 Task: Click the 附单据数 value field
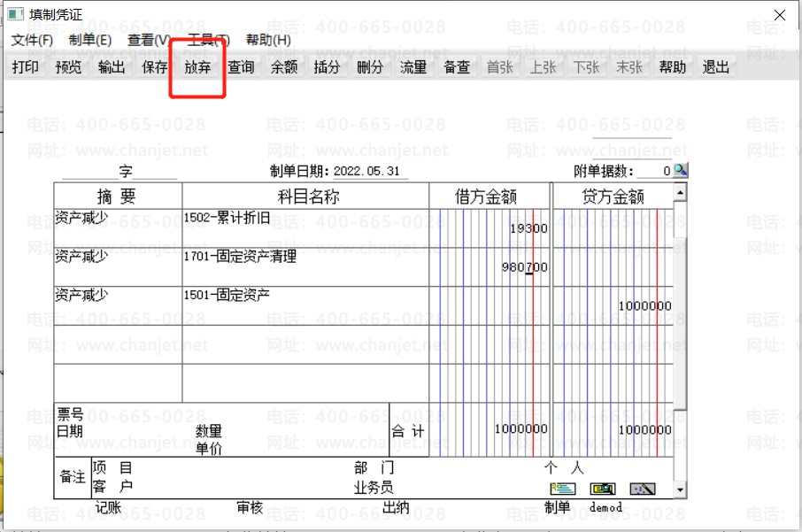pos(654,172)
